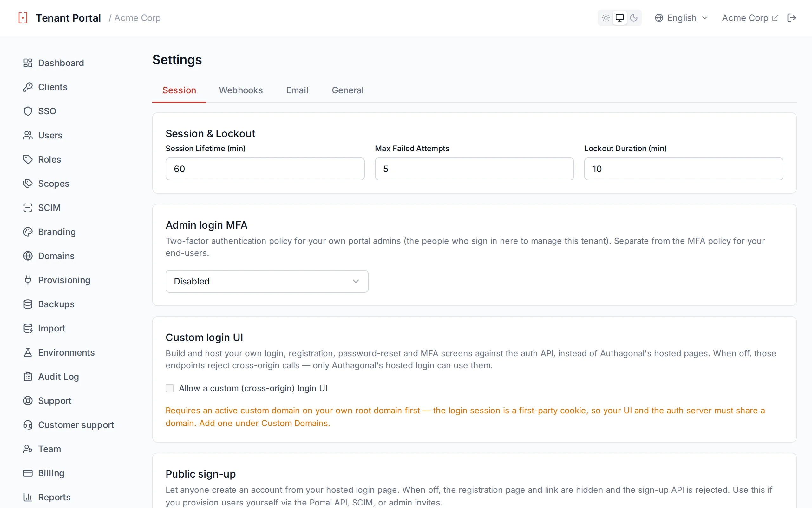The height and width of the screenshot is (508, 812).
Task: Click the Scopes tags icon
Action: coord(28,184)
